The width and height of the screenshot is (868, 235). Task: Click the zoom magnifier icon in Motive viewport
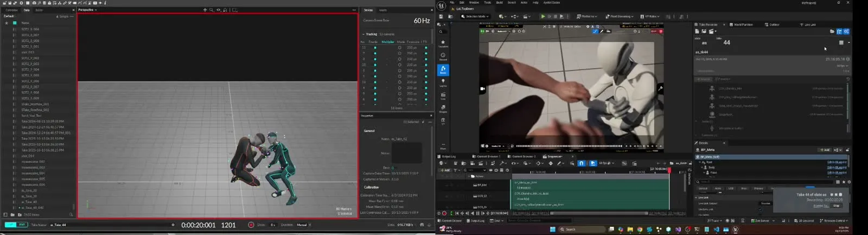[212, 10]
